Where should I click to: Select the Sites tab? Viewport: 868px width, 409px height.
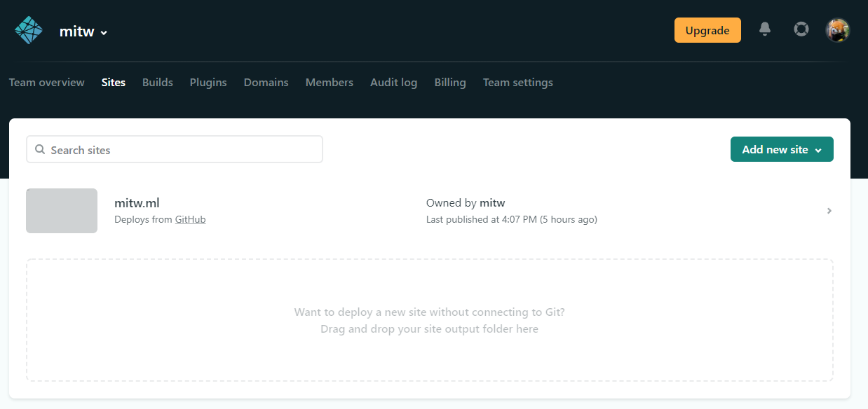(x=114, y=83)
